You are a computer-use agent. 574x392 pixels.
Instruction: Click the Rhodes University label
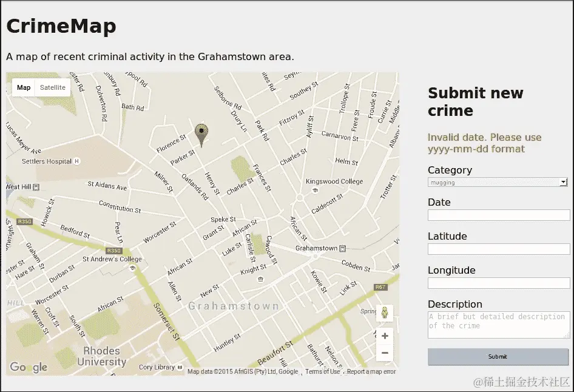click(102, 356)
